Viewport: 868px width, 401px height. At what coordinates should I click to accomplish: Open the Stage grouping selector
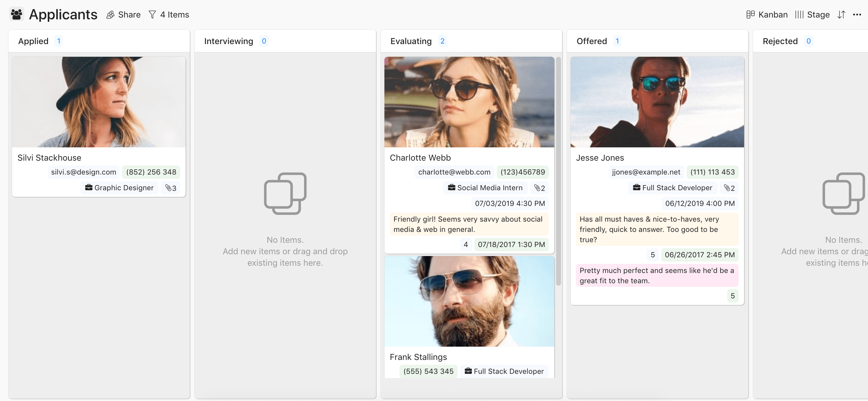(812, 14)
